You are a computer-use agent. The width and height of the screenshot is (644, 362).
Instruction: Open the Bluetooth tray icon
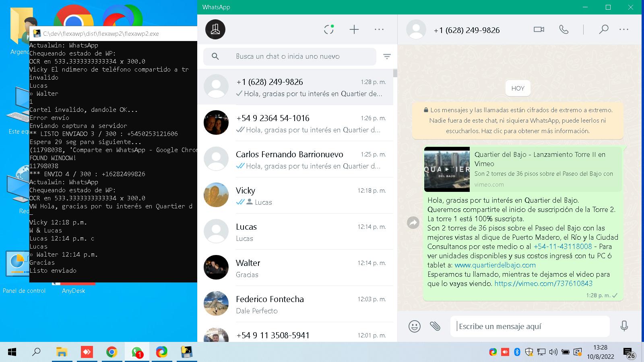[x=517, y=352]
